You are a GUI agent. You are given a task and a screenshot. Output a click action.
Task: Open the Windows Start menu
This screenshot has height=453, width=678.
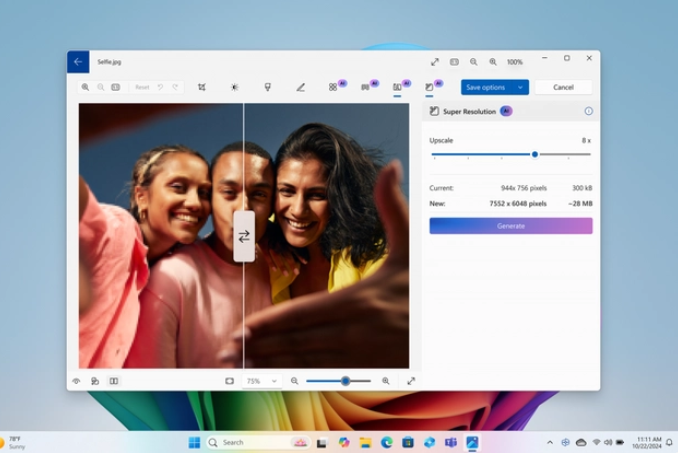point(195,443)
